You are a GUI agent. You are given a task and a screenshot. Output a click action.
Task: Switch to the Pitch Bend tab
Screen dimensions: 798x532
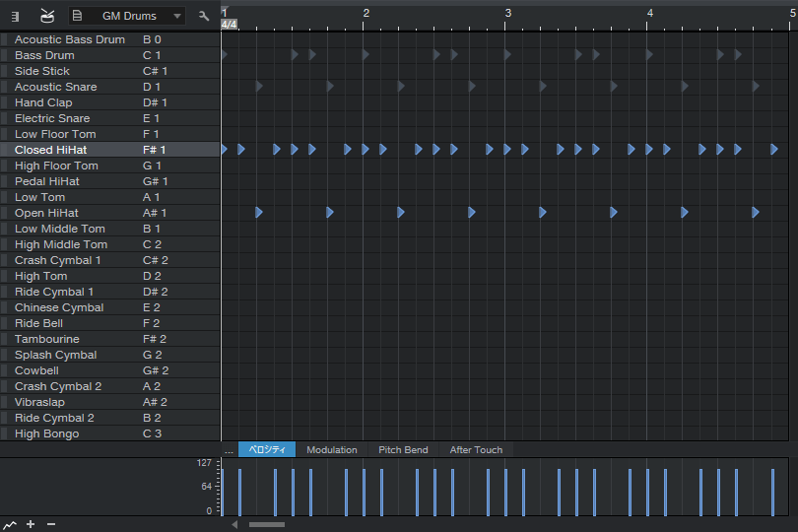(x=403, y=450)
